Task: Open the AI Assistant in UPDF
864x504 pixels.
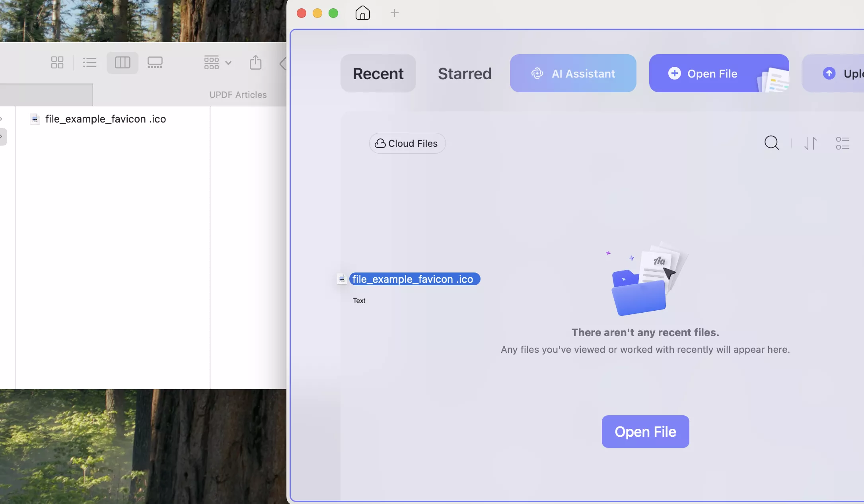Action: coord(573,73)
